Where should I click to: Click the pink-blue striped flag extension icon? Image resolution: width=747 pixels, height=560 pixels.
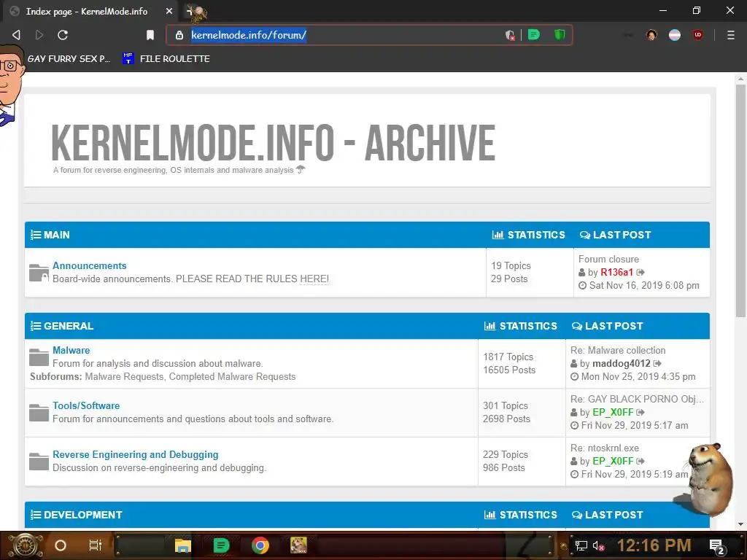(675, 35)
